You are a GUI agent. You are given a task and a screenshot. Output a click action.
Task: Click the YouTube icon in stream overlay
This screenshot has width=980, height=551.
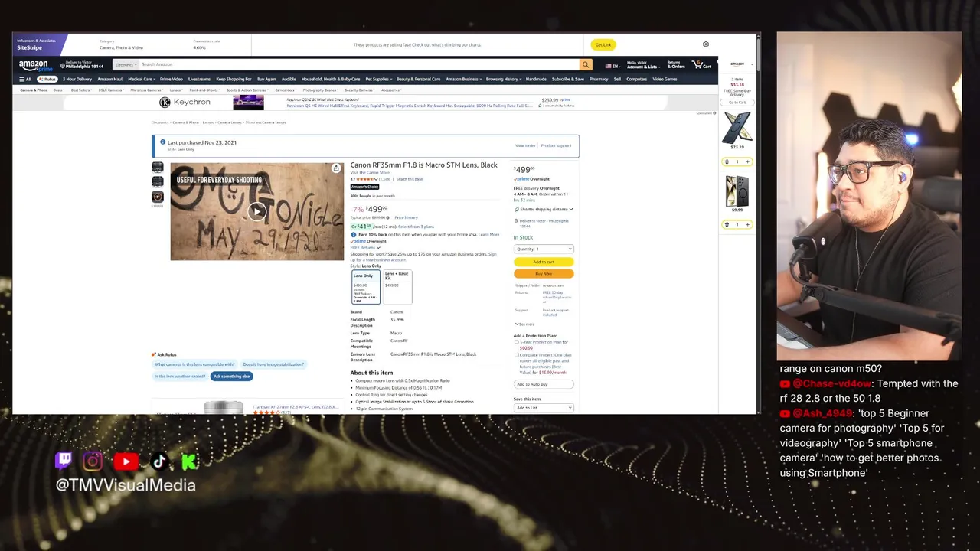[126, 461]
